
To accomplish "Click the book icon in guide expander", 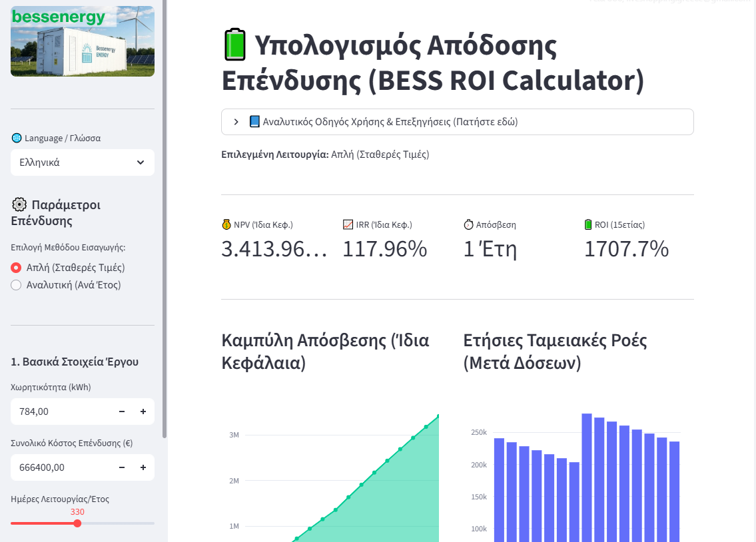I will click(x=254, y=122).
